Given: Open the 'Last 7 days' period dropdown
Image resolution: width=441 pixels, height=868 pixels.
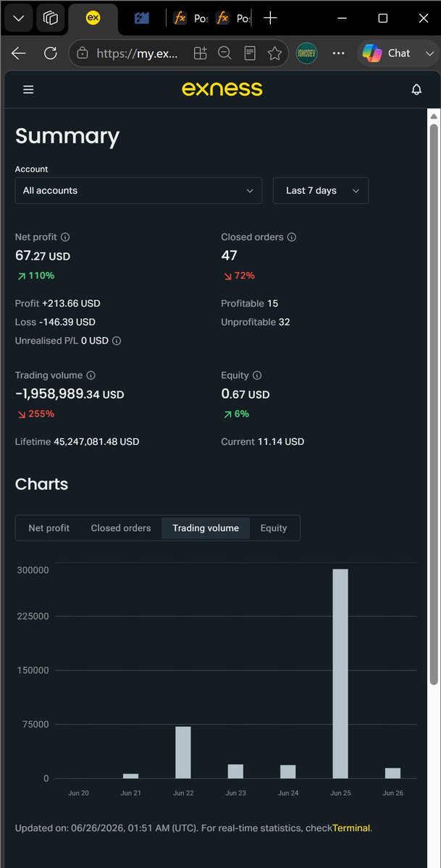Looking at the screenshot, I should pos(321,190).
